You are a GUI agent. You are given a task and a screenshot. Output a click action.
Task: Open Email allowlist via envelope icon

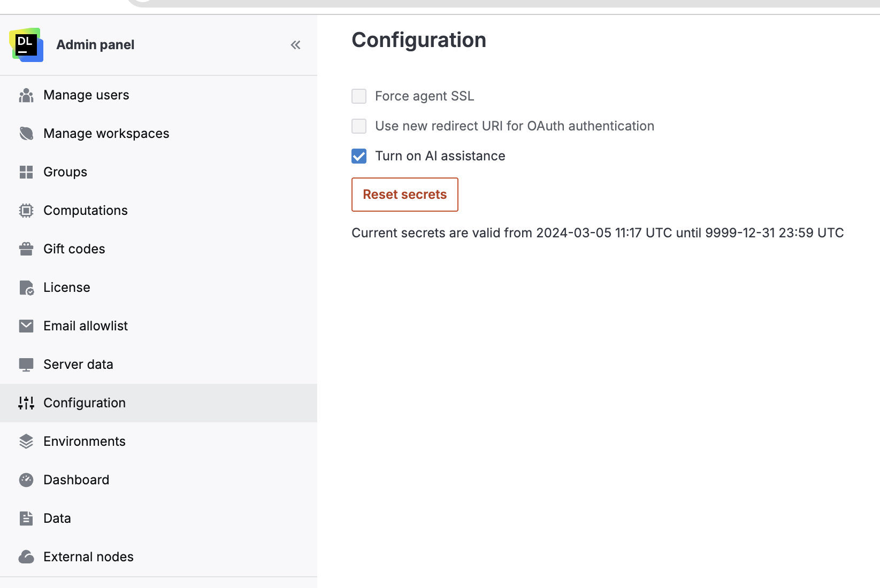coord(26,326)
